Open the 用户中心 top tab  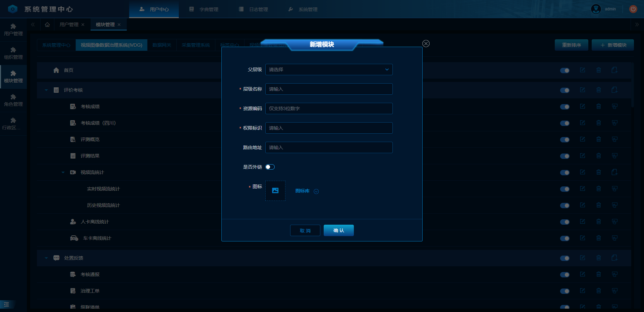(154, 9)
